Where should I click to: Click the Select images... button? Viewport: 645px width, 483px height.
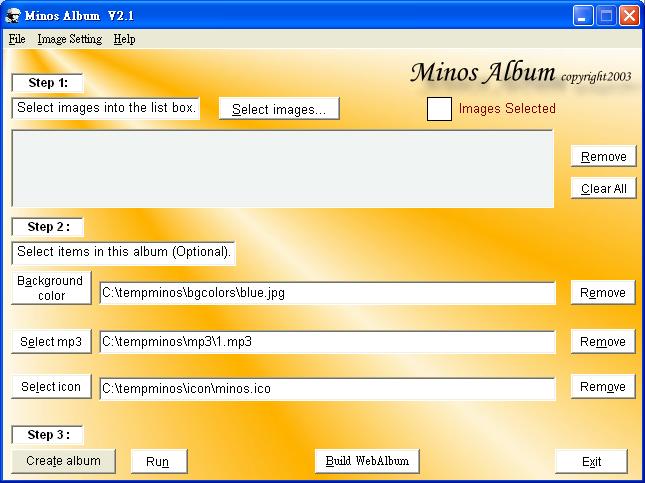[279, 109]
